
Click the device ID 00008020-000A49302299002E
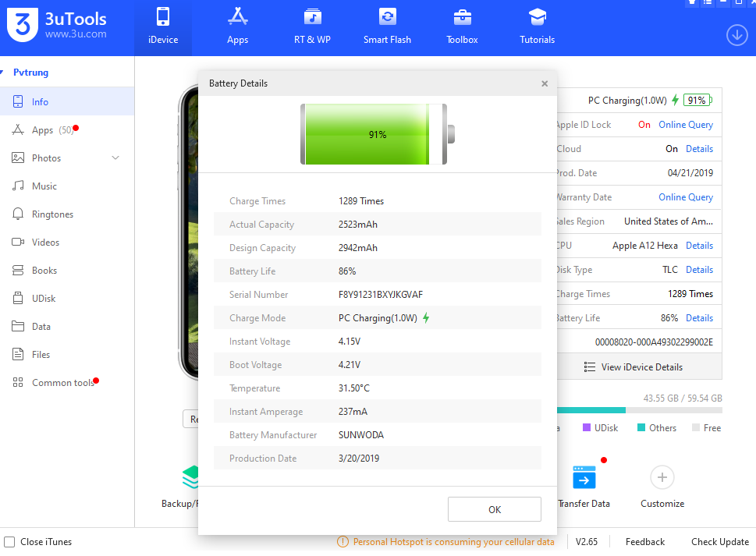coord(654,342)
